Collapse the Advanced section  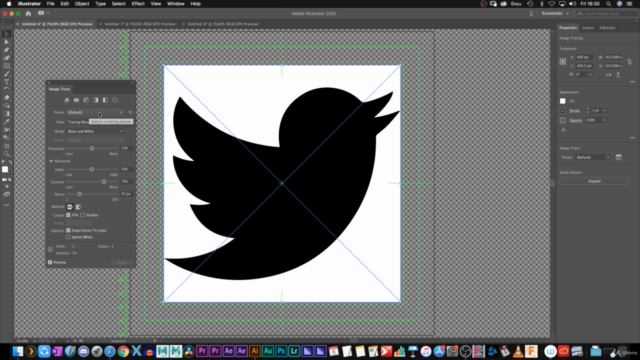(x=51, y=161)
